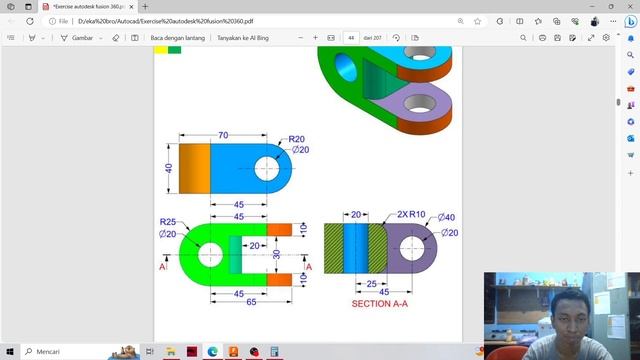Start Baca dengan lantang read aloud

click(x=178, y=38)
